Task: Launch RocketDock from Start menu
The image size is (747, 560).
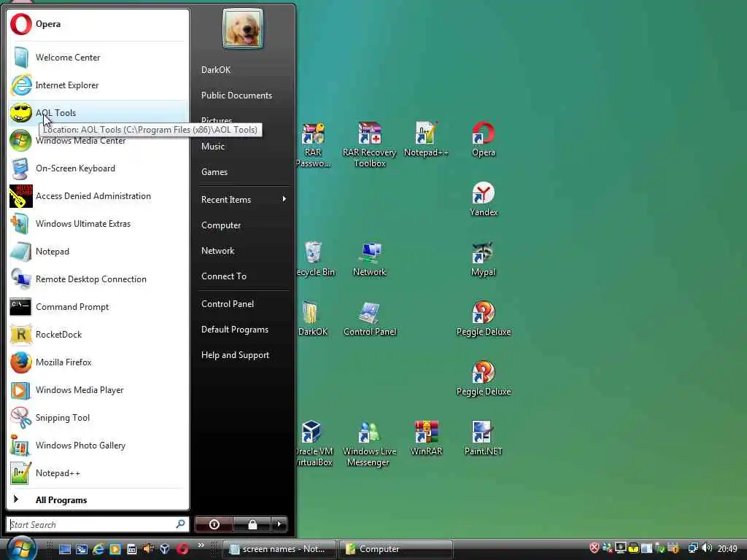Action: point(98,334)
